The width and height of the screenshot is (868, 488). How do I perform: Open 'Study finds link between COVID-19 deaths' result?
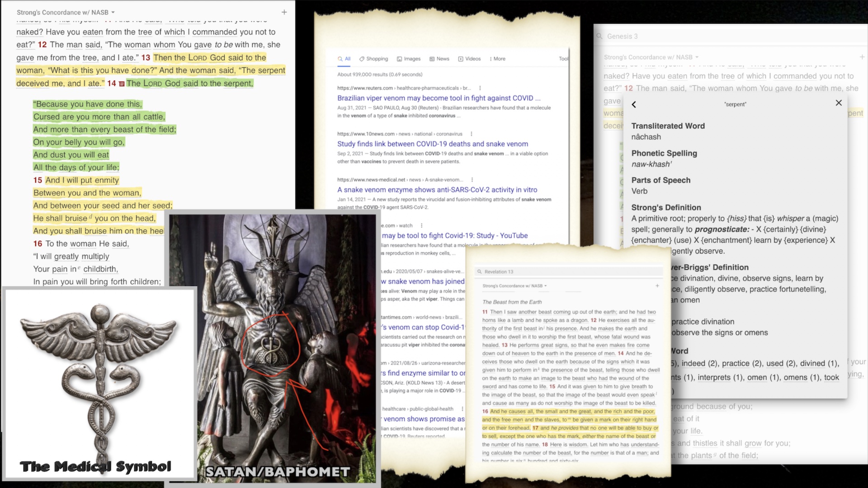coord(432,144)
